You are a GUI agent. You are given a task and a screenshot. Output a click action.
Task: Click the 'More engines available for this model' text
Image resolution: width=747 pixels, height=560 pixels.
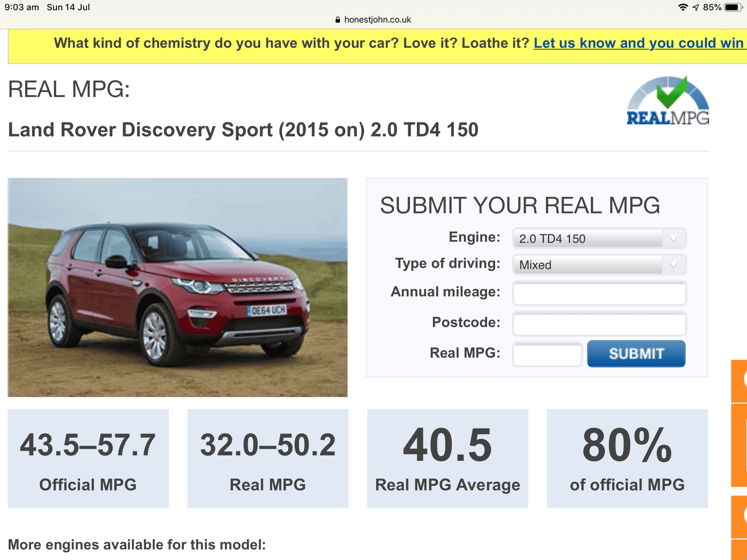tap(137, 545)
